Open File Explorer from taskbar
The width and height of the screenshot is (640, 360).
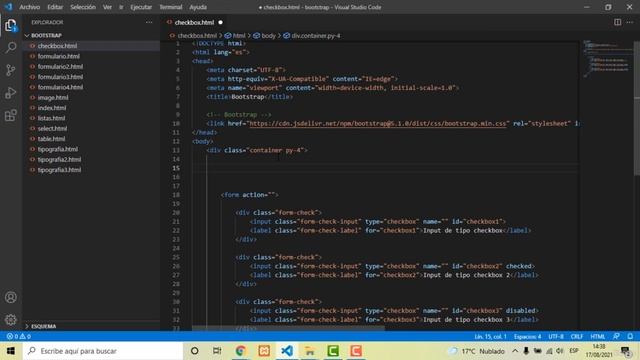(x=310, y=351)
